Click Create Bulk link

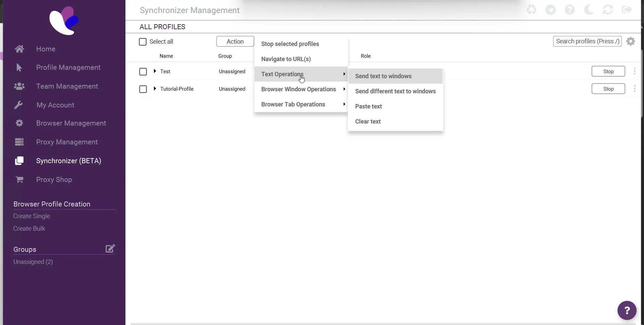pos(29,229)
